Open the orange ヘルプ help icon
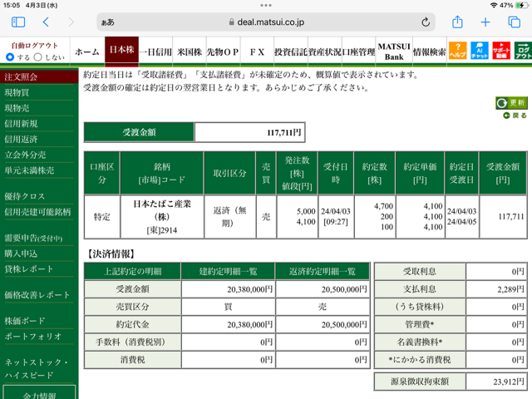This screenshot has height=399, width=532. 458,51
